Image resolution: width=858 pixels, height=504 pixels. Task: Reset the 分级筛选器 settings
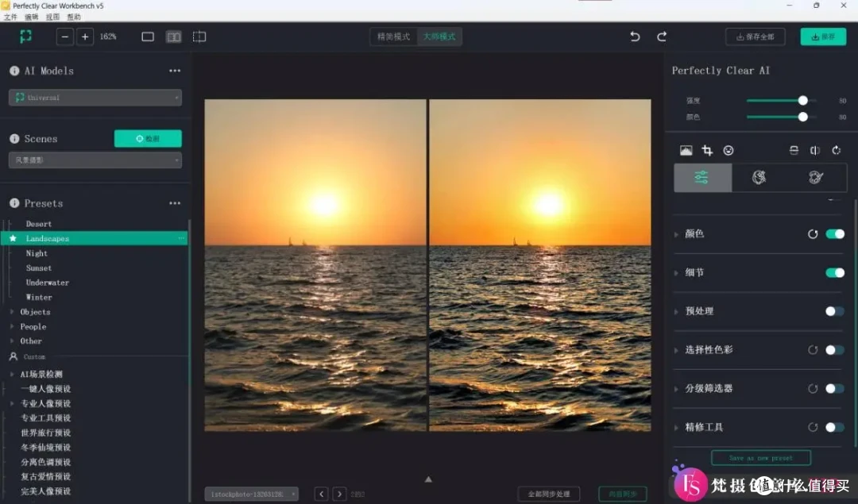[x=813, y=389]
